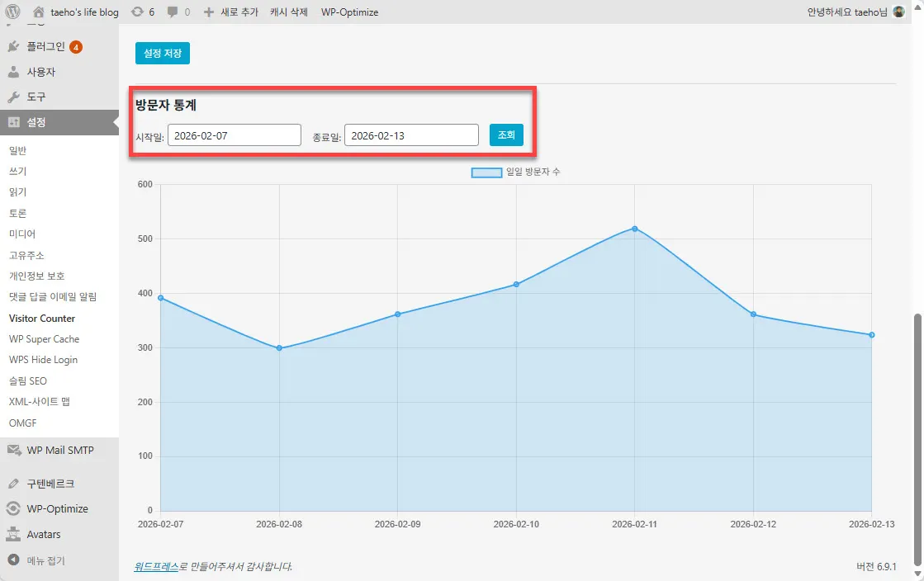The height and width of the screenshot is (581, 924).
Task: Click taeho's profile avatar thumbnail
Action: 899,12
